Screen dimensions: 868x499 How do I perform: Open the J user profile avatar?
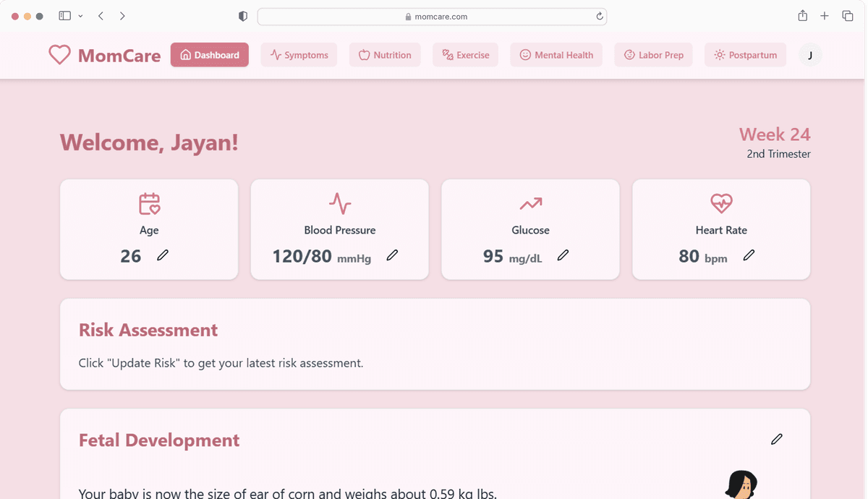[810, 55]
